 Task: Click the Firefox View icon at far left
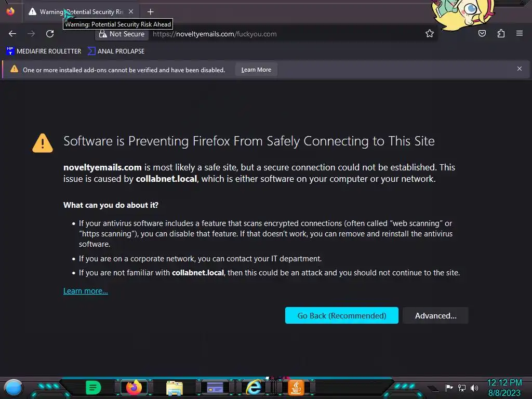coord(10,11)
